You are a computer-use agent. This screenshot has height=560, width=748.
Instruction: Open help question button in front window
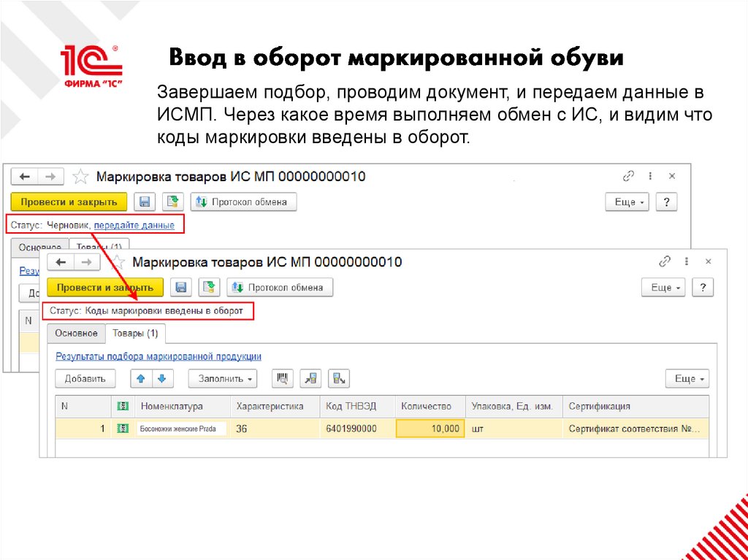pos(703,288)
